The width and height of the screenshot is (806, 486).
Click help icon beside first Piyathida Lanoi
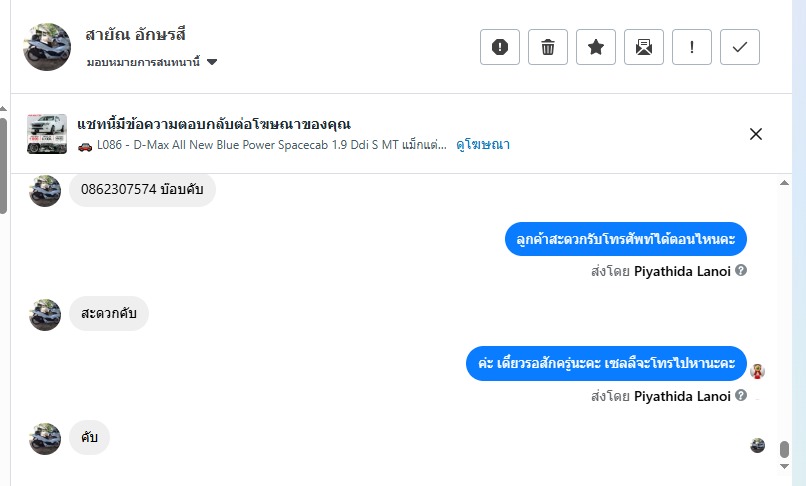[x=741, y=271]
